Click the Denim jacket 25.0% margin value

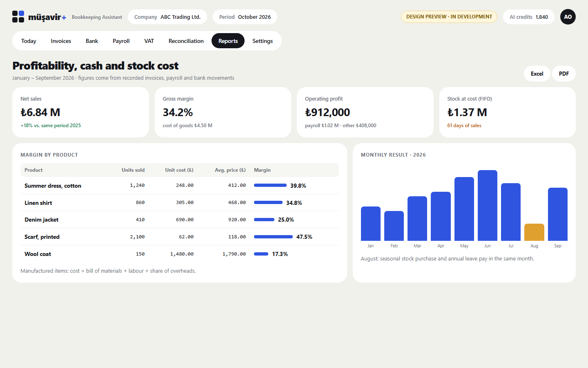(x=286, y=220)
